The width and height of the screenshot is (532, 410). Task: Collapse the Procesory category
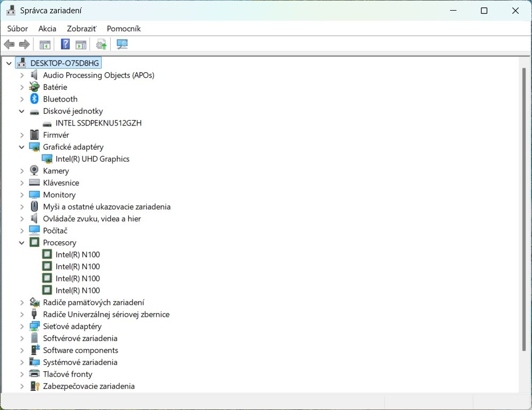click(22, 242)
